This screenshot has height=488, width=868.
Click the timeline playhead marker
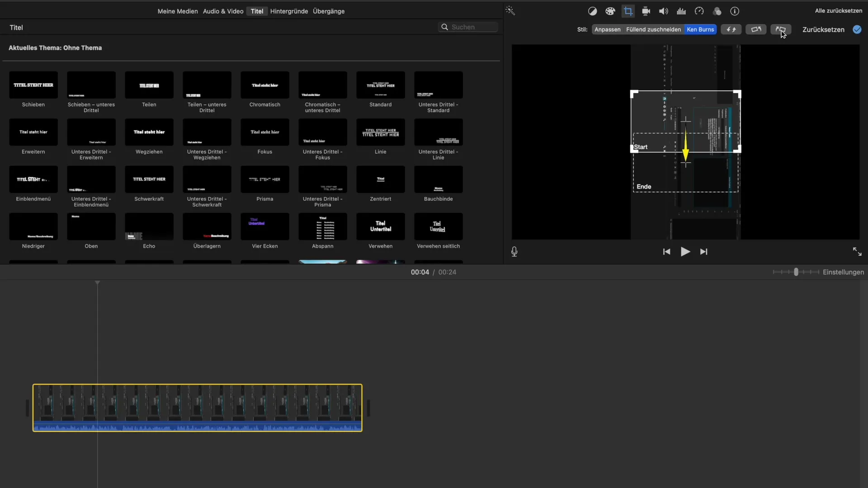coord(97,283)
